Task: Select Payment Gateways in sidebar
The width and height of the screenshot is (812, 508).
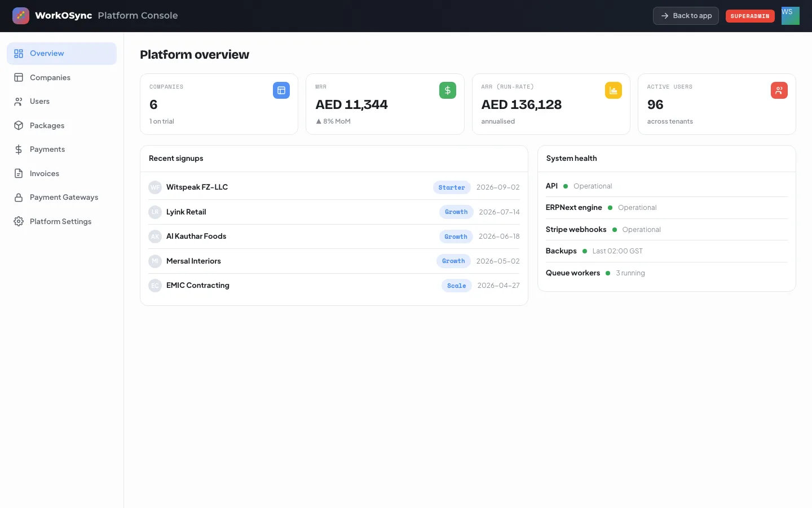Action: pos(61,198)
